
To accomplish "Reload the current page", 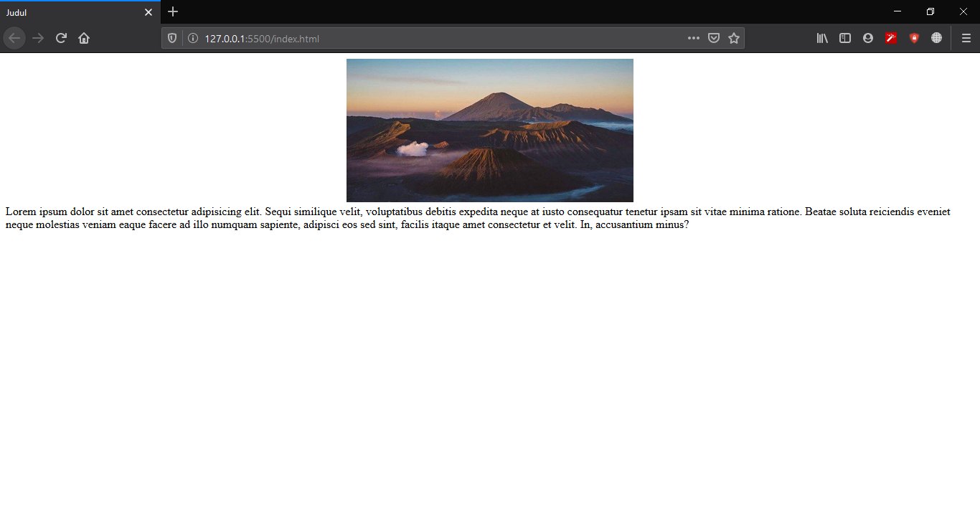I will (61, 38).
